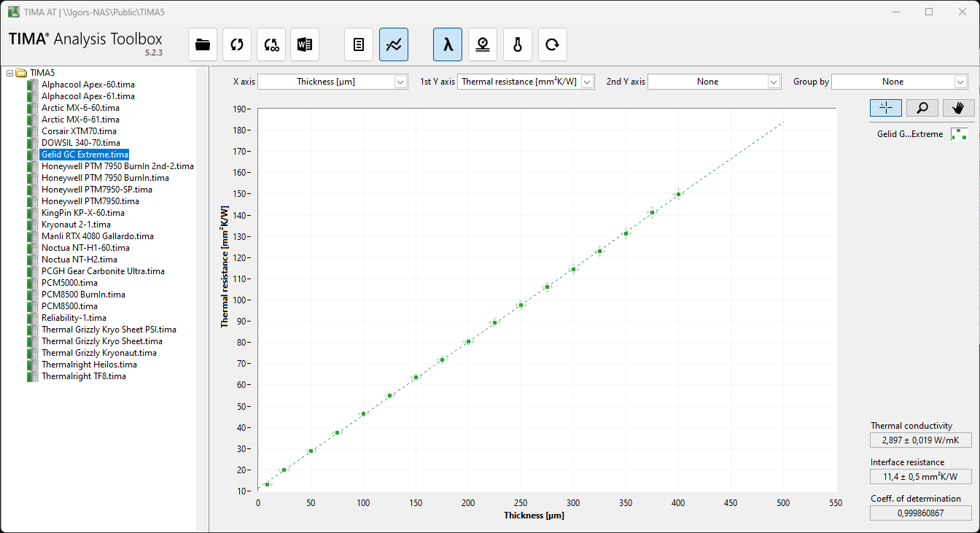The height and width of the screenshot is (533, 980).
Task: Select the hand pan tool
Action: (959, 108)
